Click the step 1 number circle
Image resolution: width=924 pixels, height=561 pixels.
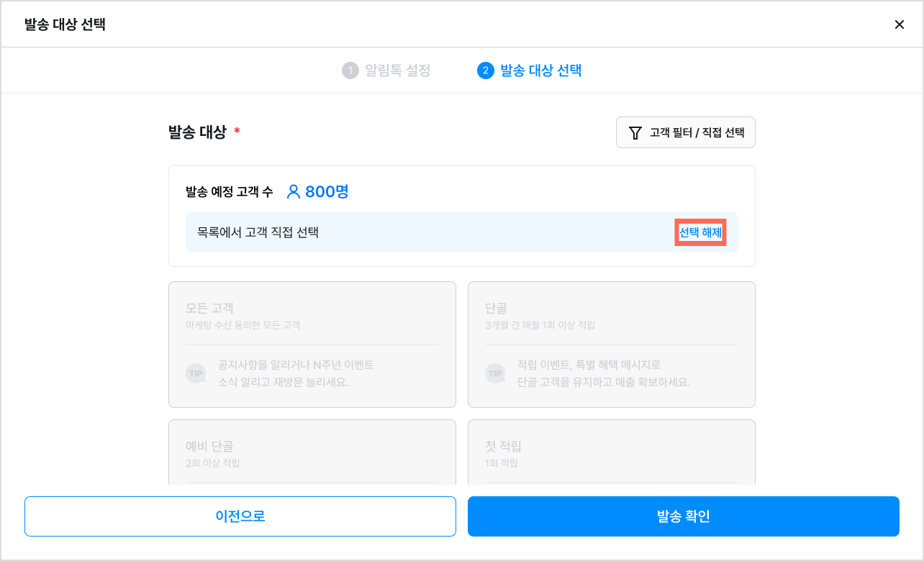[350, 70]
